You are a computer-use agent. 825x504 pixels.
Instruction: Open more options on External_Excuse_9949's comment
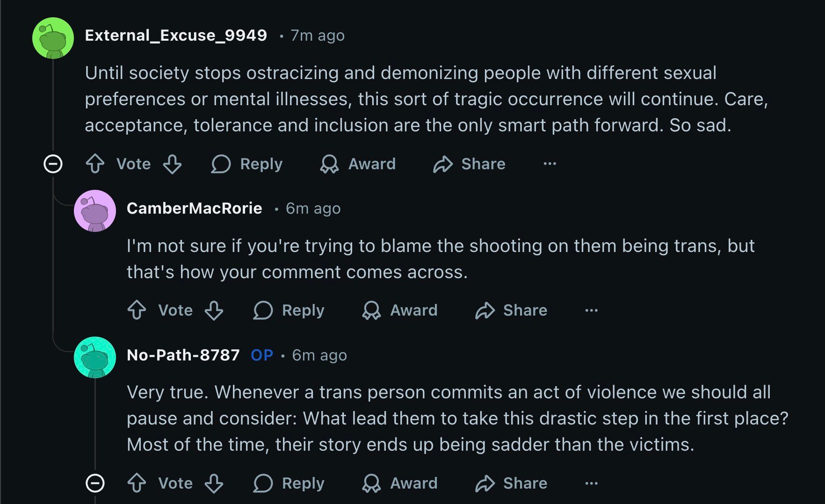(550, 164)
